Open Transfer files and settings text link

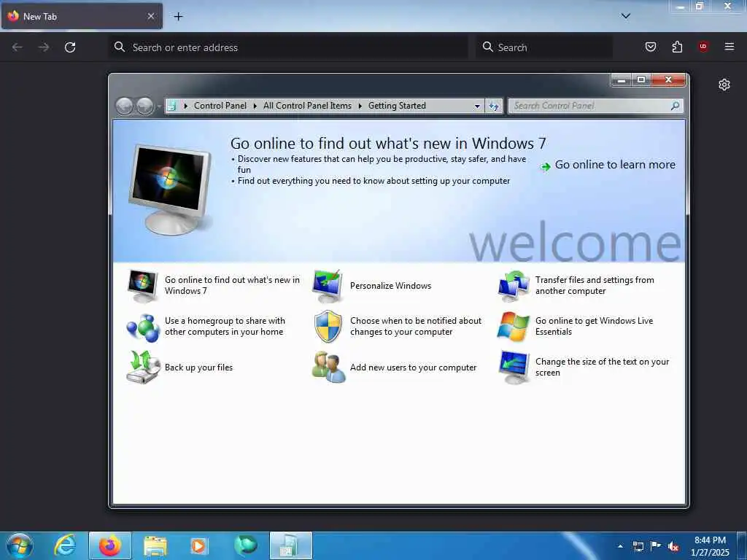pos(594,285)
